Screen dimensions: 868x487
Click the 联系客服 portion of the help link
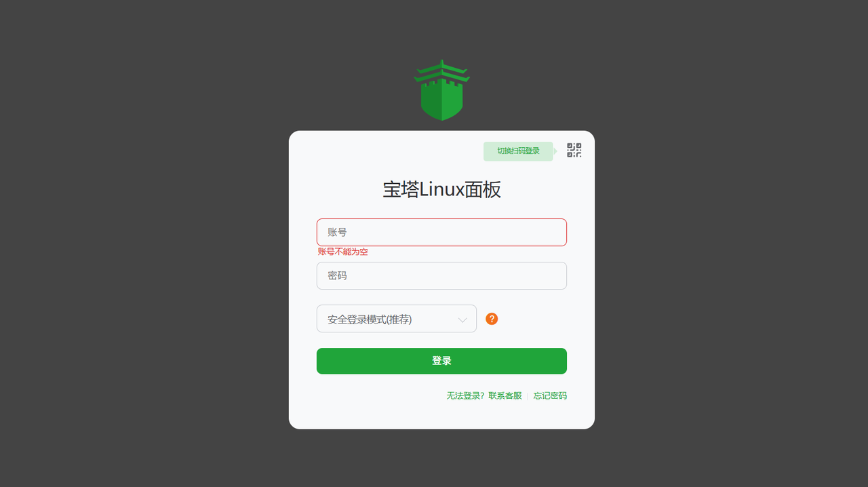click(x=505, y=395)
